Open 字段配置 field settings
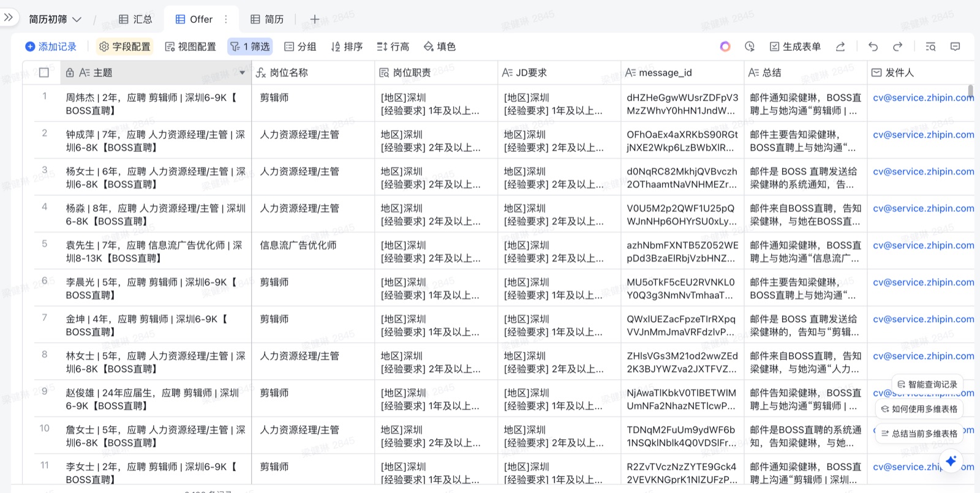The width and height of the screenshot is (980, 493). (x=125, y=47)
